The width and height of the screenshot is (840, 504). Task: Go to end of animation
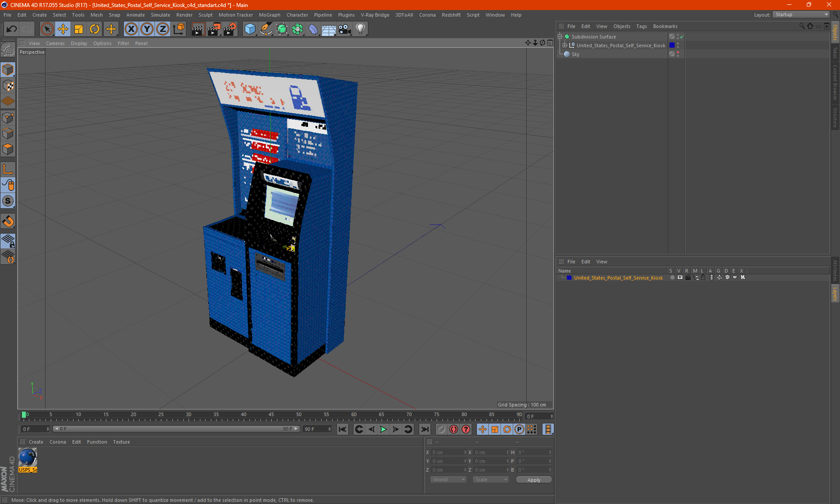tap(424, 429)
